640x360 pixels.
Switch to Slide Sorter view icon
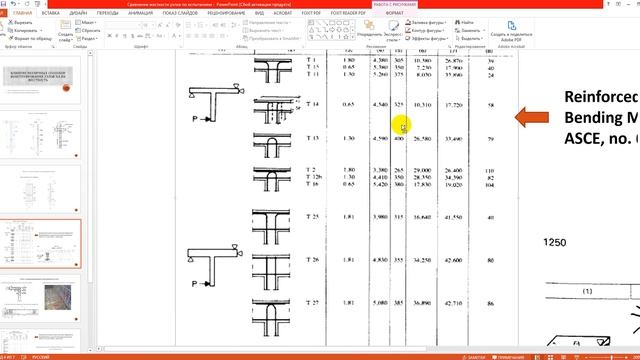550,357
